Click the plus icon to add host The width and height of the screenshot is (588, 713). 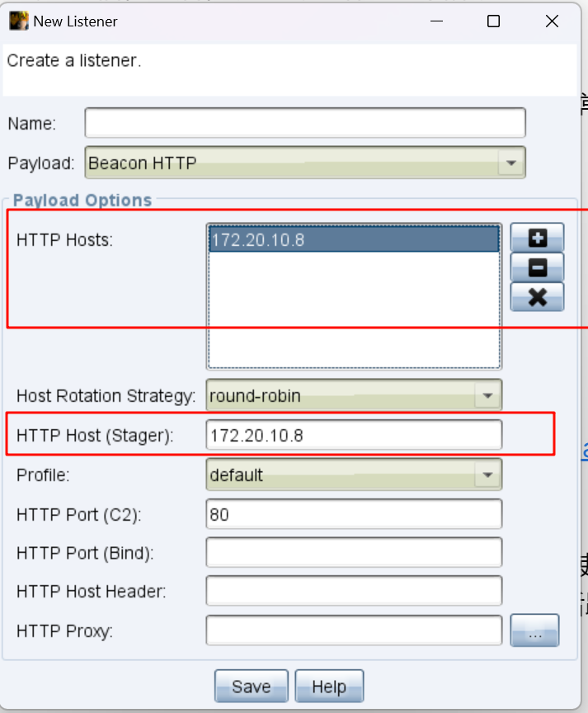tap(537, 238)
